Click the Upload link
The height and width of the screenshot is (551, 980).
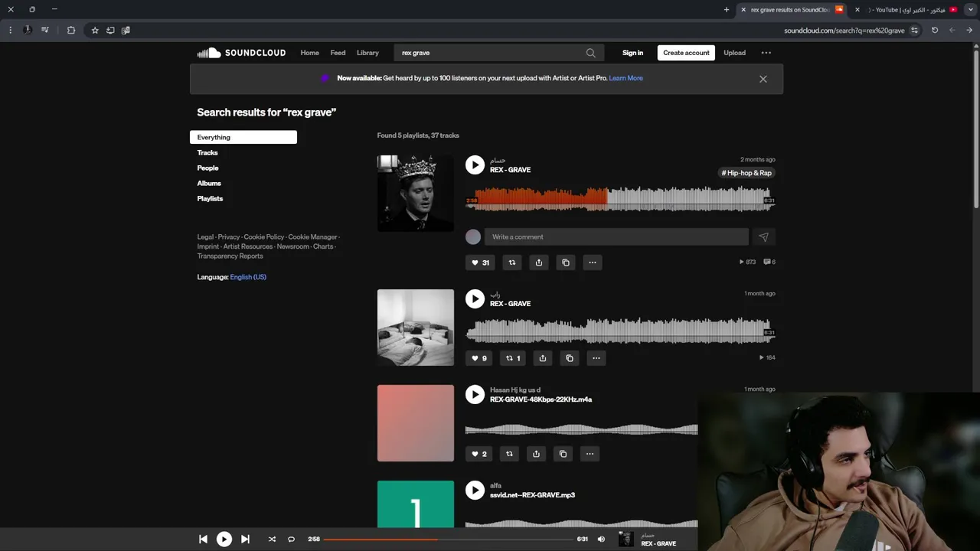[x=734, y=53]
